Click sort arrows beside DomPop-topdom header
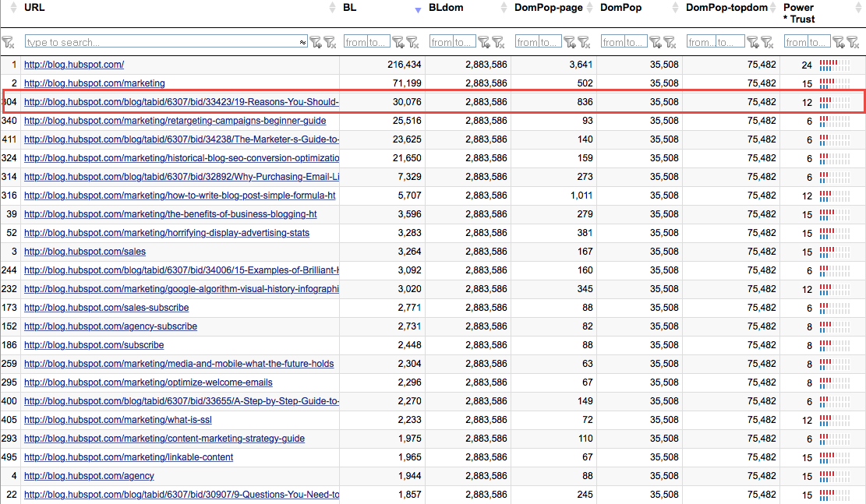 772,8
